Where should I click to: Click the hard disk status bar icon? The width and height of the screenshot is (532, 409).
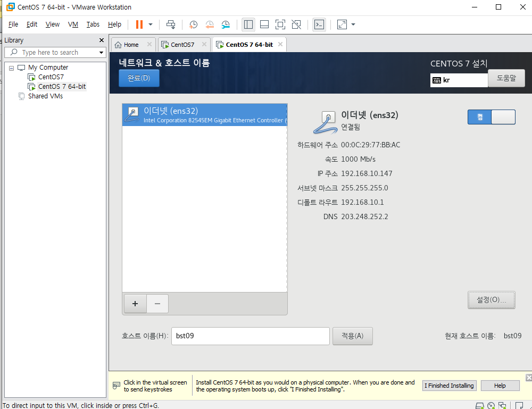[x=479, y=406]
